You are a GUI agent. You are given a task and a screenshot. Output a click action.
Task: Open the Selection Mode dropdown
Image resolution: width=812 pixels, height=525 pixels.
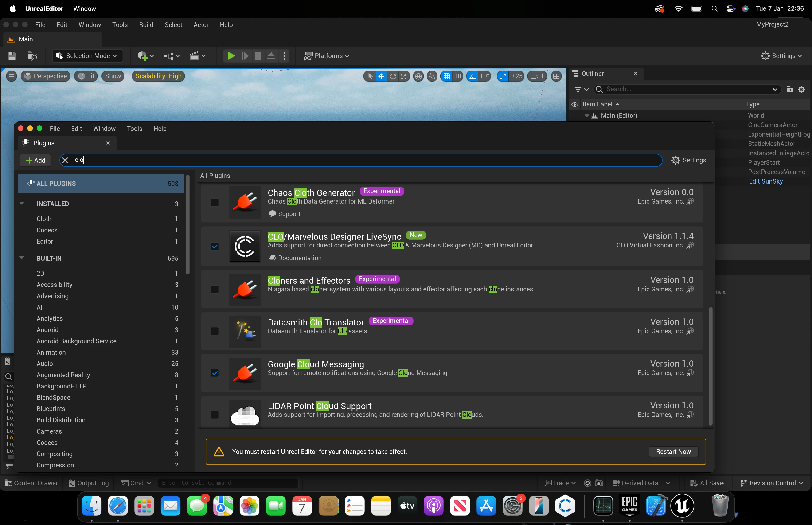pos(87,56)
